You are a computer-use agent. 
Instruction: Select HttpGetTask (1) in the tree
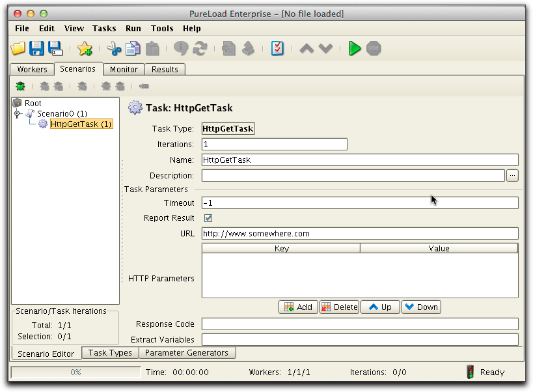tap(81, 124)
